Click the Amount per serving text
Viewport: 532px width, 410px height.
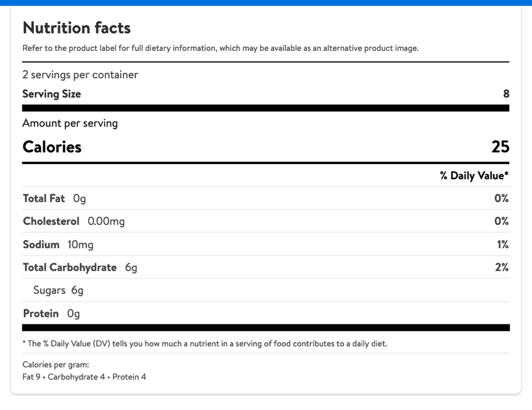[x=70, y=124]
